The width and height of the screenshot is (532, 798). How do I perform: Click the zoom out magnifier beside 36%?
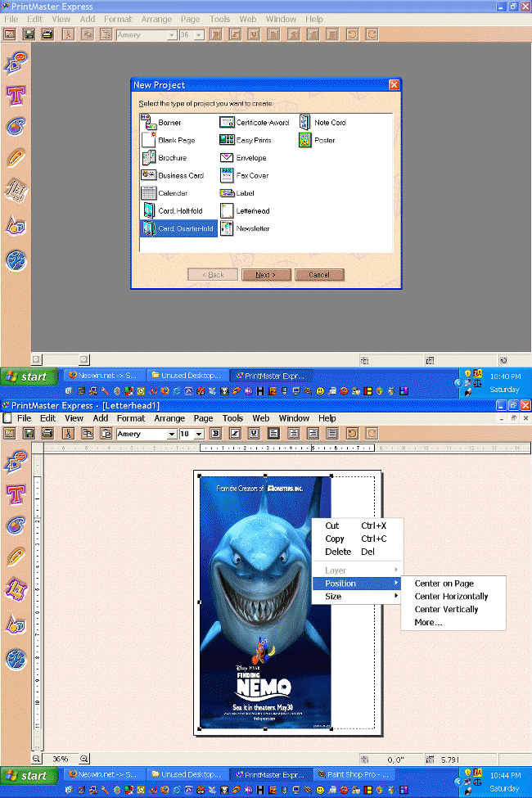click(x=36, y=758)
